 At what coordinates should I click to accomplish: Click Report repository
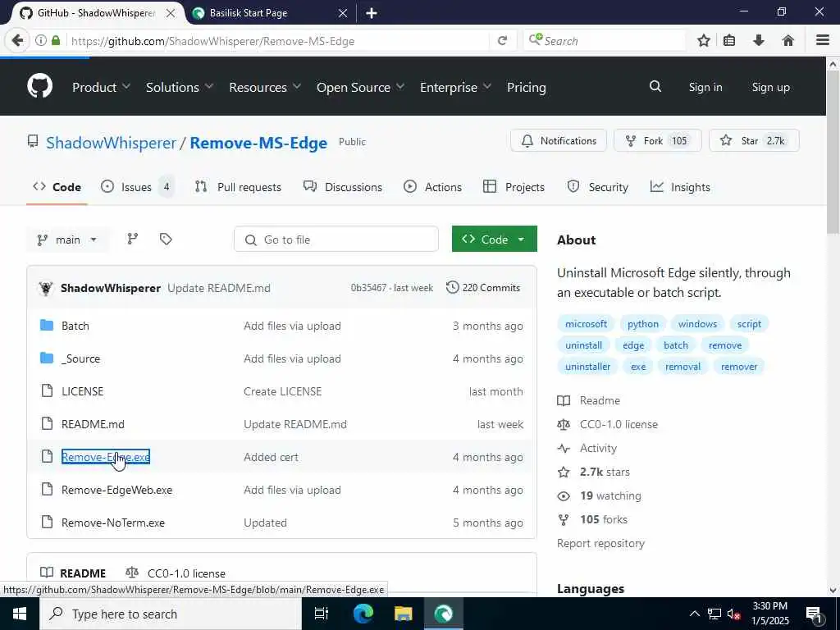tap(600, 543)
